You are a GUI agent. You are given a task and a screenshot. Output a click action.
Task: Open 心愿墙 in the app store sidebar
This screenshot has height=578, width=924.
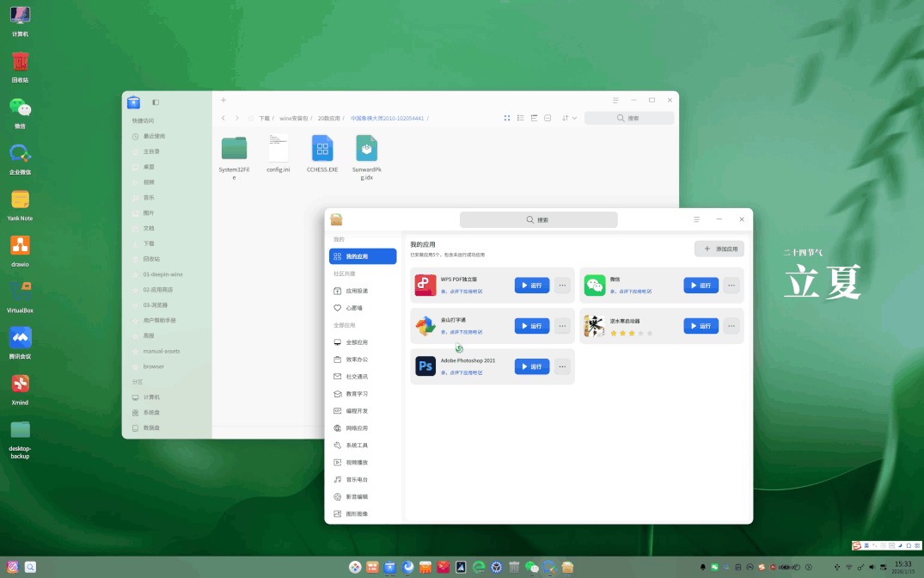[x=363, y=308]
